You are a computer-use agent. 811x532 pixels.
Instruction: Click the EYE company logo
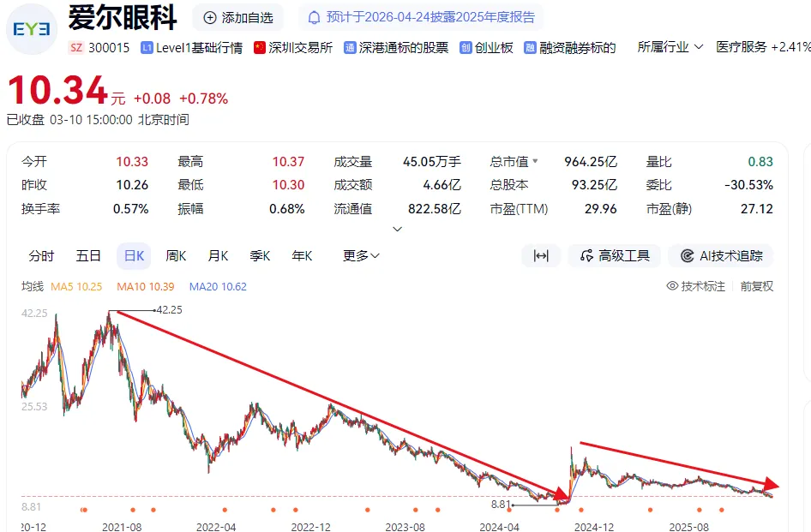pos(31,29)
